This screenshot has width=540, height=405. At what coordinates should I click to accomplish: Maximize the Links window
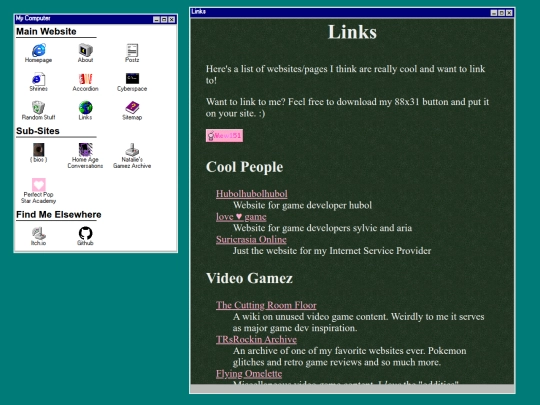click(x=501, y=13)
